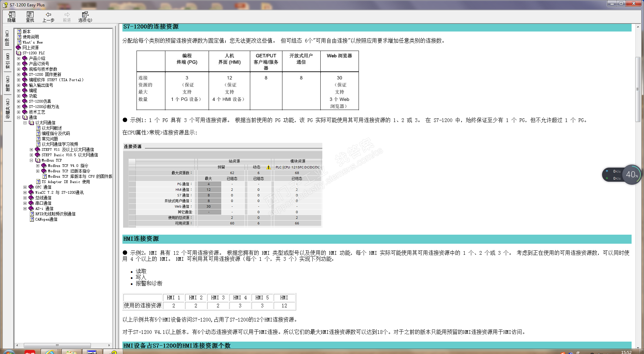Click the open book icon beside Modbus TCP
This screenshot has height=354, width=644.
[x=38, y=160]
